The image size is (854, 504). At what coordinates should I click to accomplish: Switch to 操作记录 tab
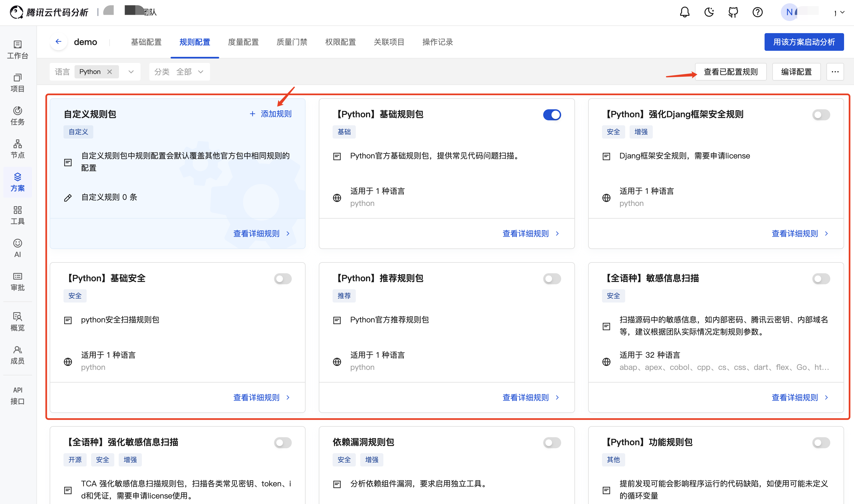(437, 42)
